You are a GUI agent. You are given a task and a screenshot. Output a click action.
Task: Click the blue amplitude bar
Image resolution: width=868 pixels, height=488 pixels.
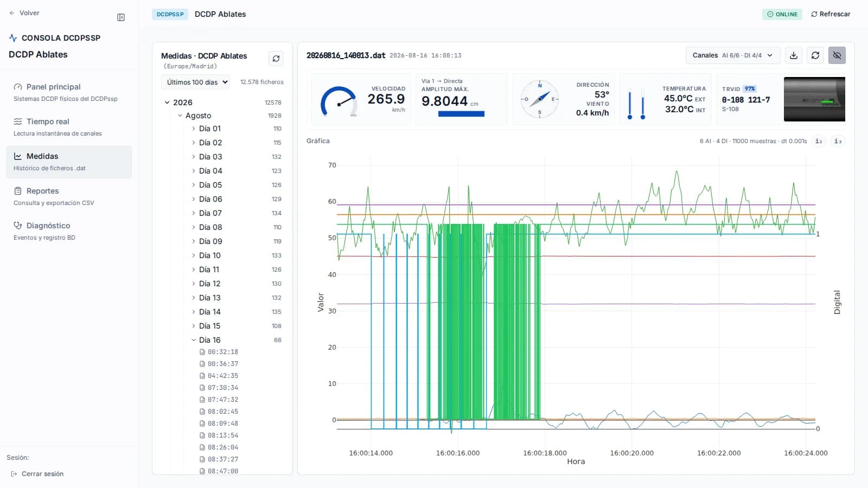click(x=461, y=114)
